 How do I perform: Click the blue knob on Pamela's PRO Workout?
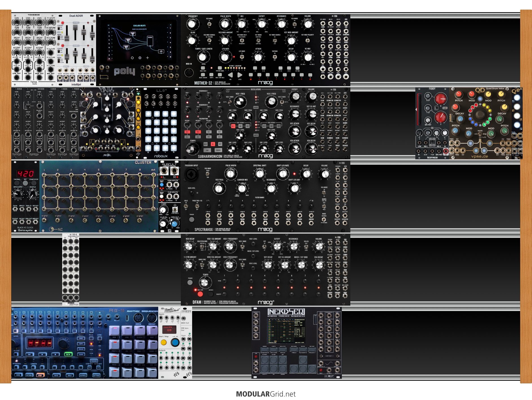175,342
